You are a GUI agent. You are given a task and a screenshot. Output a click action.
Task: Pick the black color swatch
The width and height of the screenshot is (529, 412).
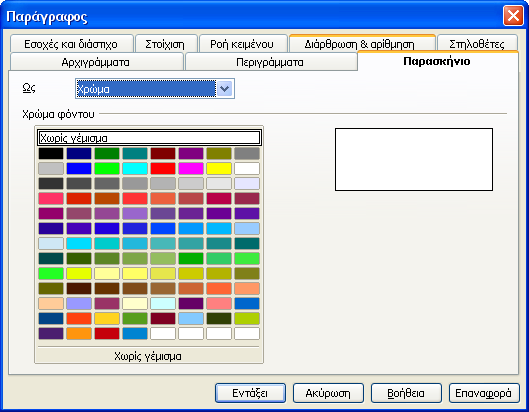pyautogui.click(x=51, y=154)
